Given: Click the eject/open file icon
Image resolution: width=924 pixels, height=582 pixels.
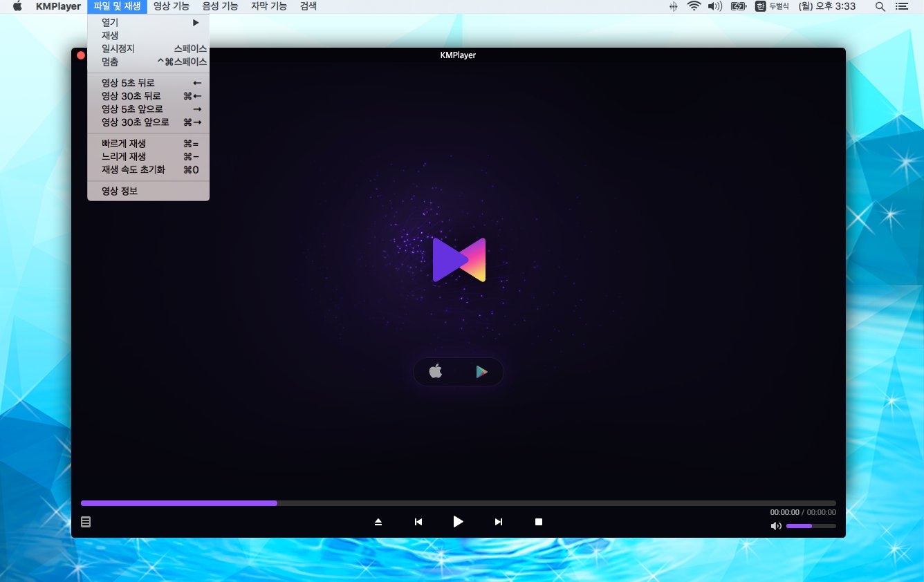Looking at the screenshot, I should coord(378,522).
